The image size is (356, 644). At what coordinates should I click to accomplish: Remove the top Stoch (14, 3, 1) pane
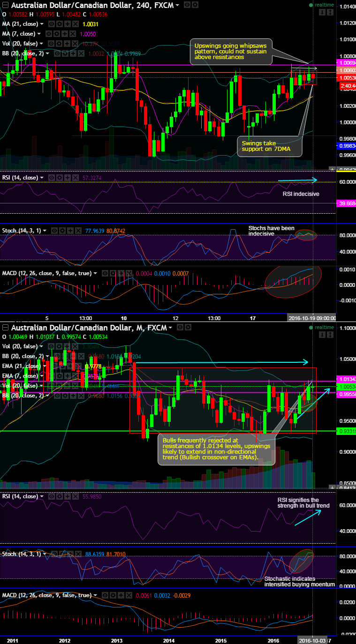pyautogui.click(x=78, y=231)
